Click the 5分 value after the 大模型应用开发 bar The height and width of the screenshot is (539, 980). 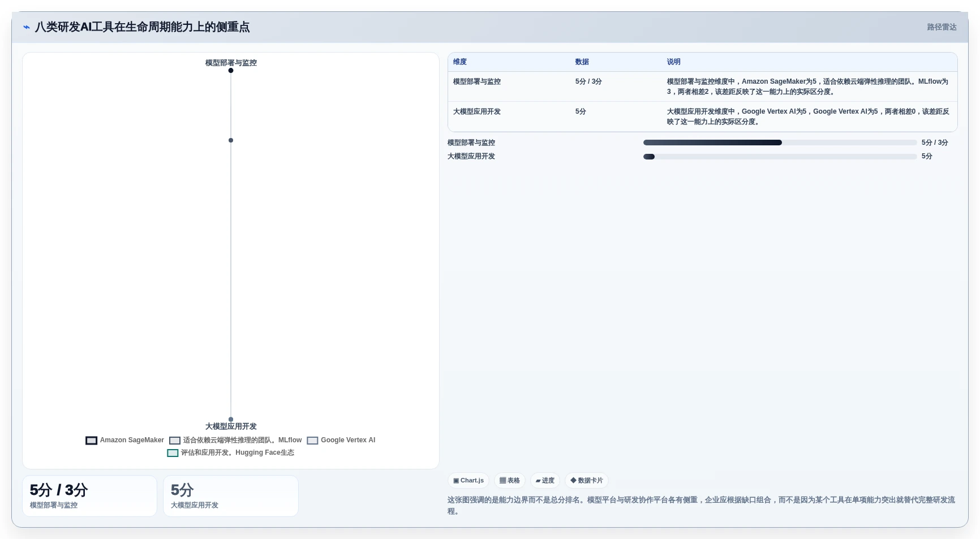pyautogui.click(x=927, y=156)
